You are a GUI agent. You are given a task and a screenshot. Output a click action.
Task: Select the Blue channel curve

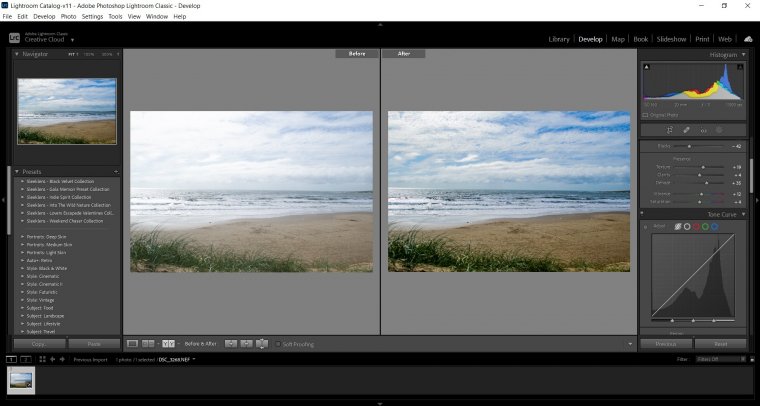[715, 226]
